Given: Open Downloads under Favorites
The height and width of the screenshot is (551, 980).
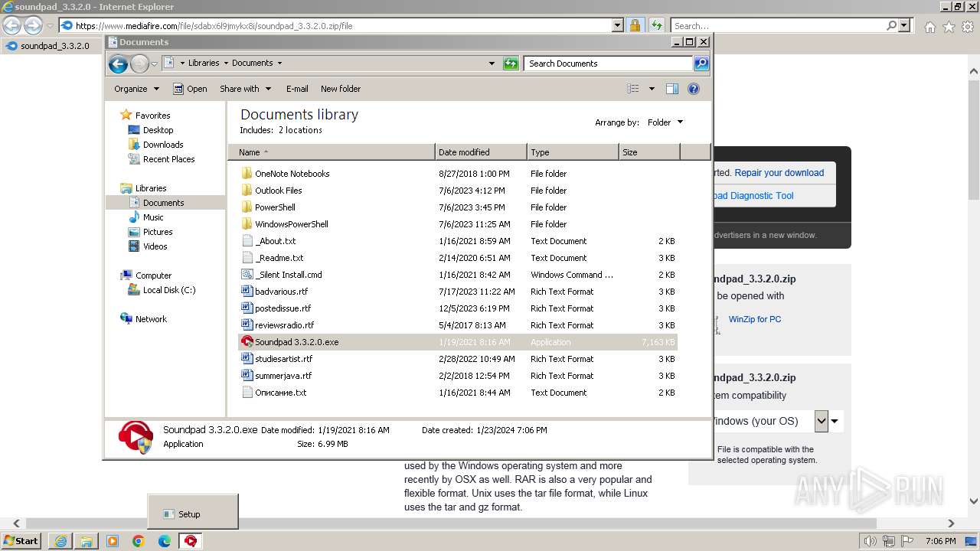Looking at the screenshot, I should tap(163, 145).
